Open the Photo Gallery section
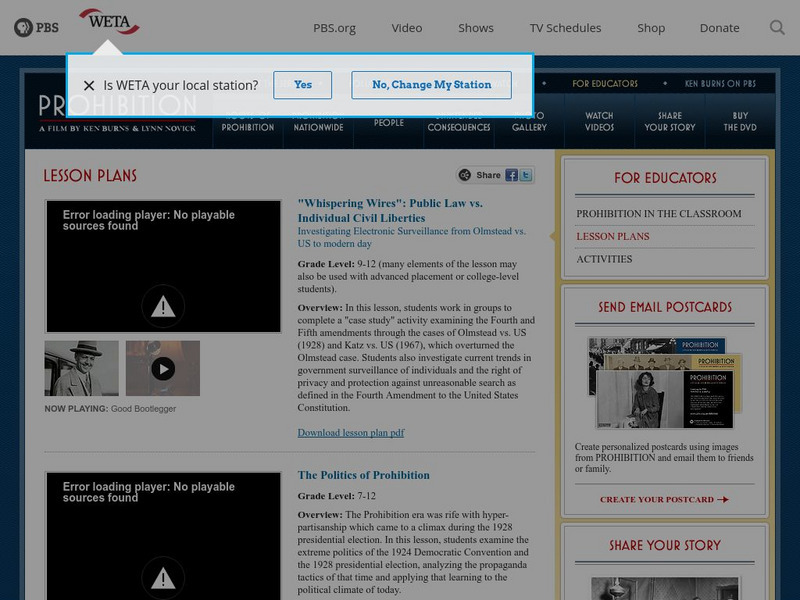 click(529, 121)
